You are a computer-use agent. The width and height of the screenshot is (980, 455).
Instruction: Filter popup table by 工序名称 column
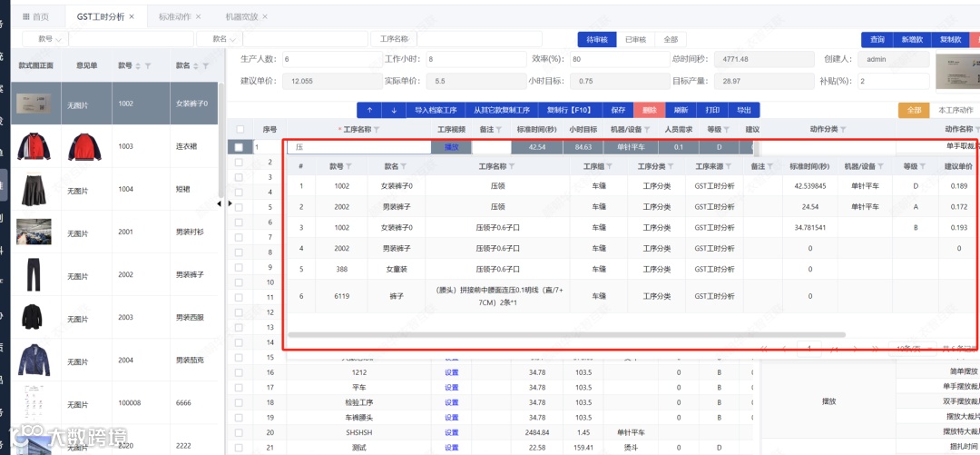tap(512, 166)
